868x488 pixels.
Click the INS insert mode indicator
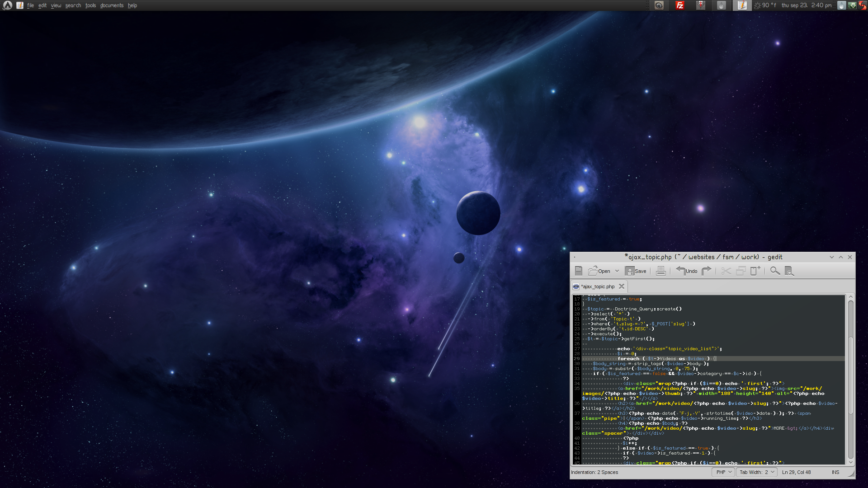(x=835, y=472)
